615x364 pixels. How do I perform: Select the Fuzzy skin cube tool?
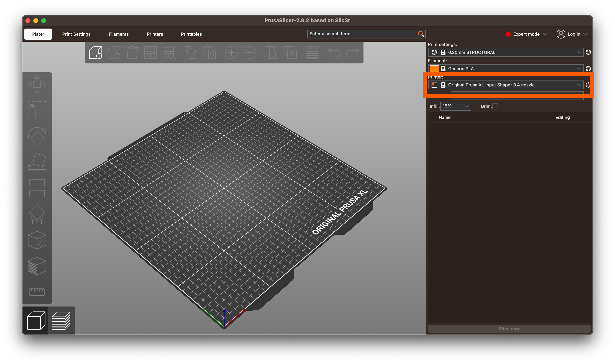[x=37, y=266]
